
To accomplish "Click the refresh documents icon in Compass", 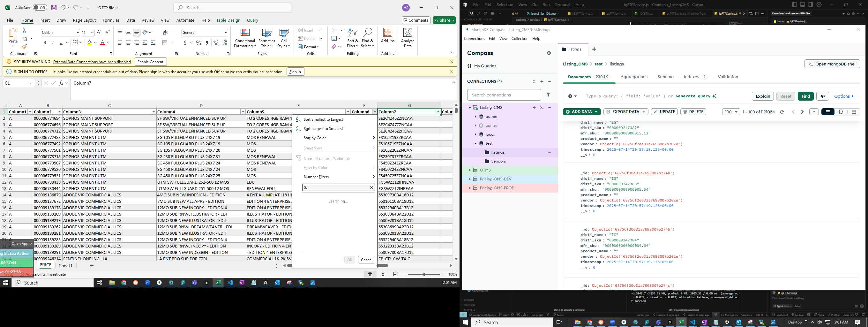I will click(x=782, y=112).
